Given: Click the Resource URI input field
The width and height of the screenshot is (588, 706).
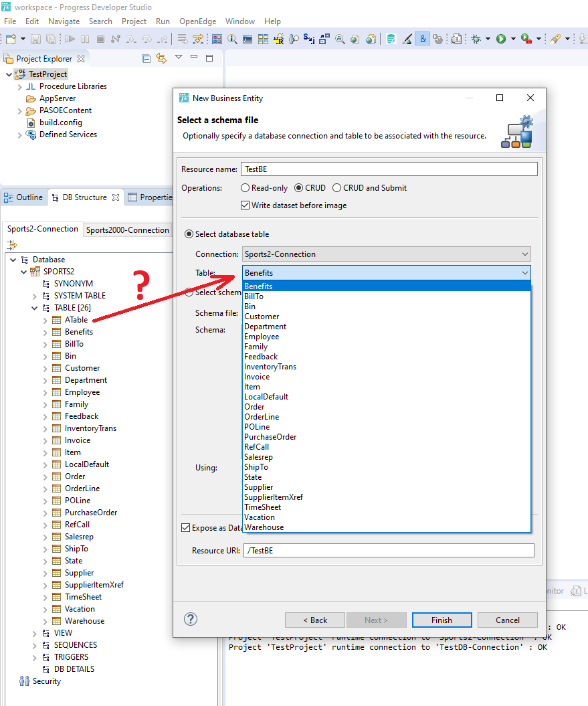Looking at the screenshot, I should [x=389, y=550].
